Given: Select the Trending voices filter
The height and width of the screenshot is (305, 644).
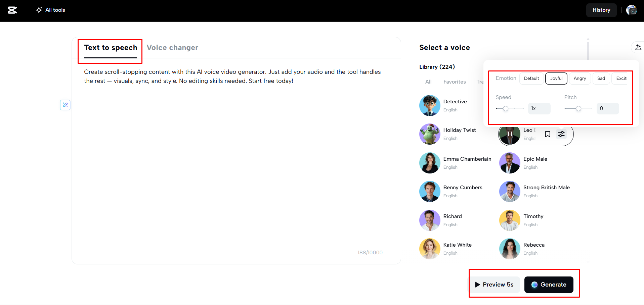Looking at the screenshot, I should pyautogui.click(x=480, y=82).
